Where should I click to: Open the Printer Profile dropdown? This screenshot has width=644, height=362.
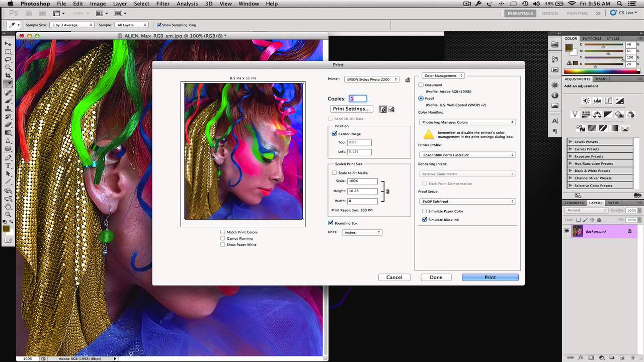(467, 155)
